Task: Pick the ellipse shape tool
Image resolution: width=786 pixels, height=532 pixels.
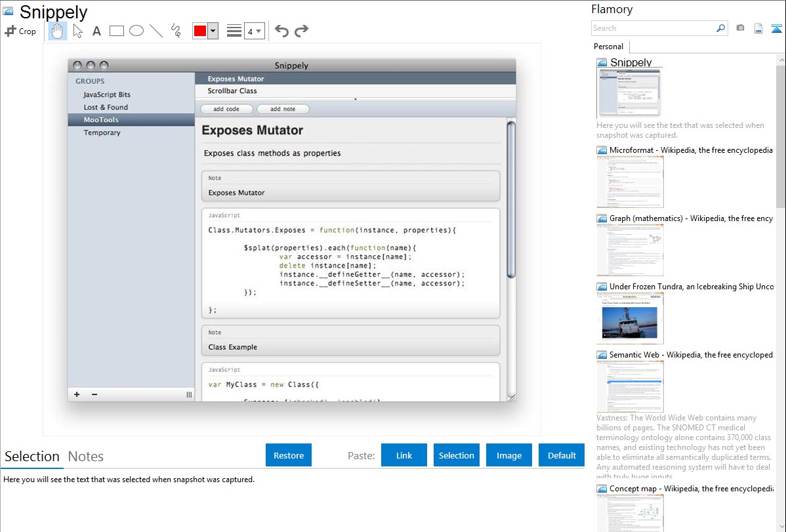Action: click(x=136, y=31)
